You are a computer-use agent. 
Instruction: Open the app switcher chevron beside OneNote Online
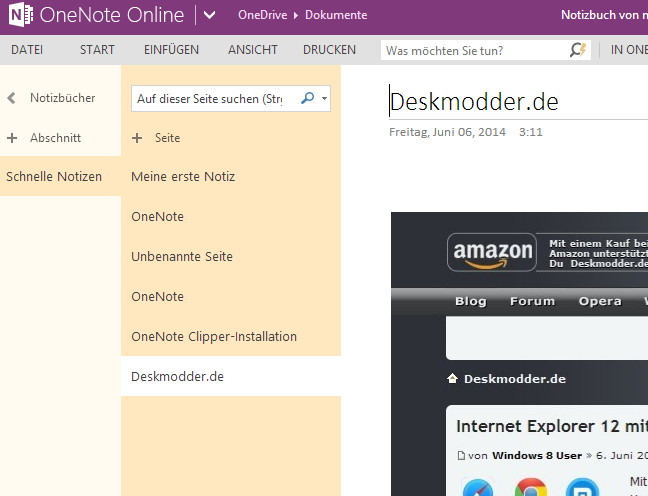click(x=210, y=15)
